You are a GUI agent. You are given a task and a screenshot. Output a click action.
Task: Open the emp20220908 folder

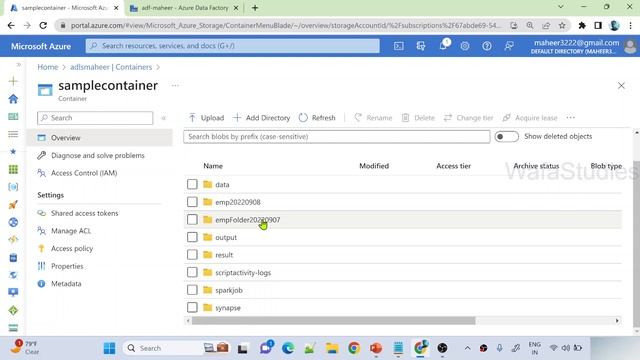(x=238, y=202)
